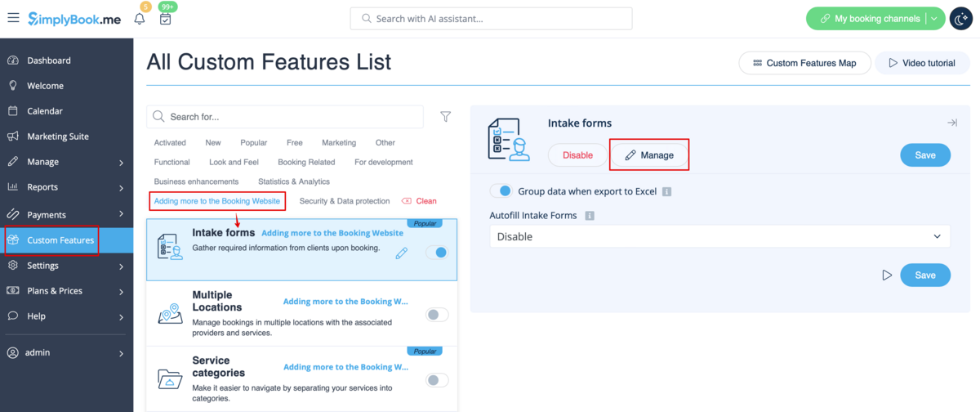Viewport: 980px width, 412px height.
Task: Click the info icon beside Autofill Intake Forms
Action: pos(590,216)
